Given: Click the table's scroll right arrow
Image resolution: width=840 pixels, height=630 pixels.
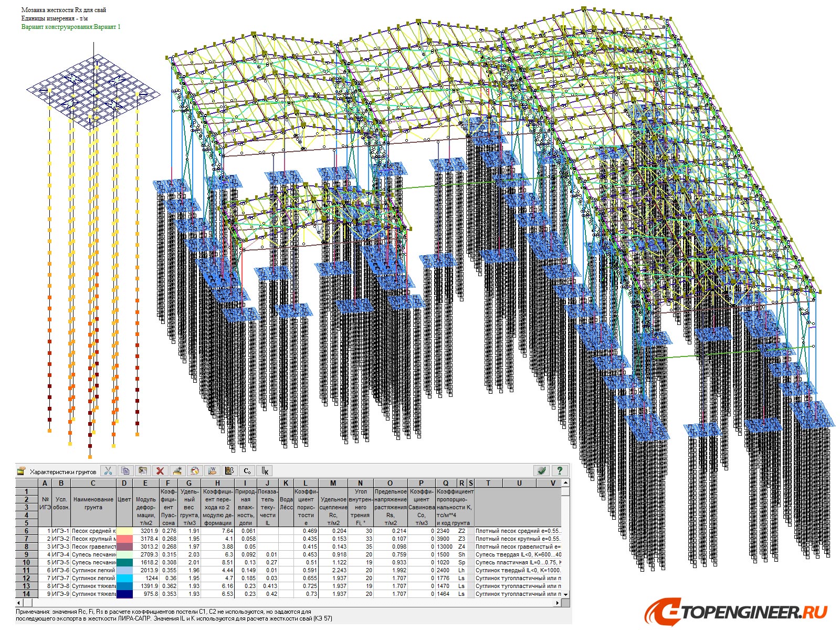Looking at the screenshot, I should coord(558,603).
